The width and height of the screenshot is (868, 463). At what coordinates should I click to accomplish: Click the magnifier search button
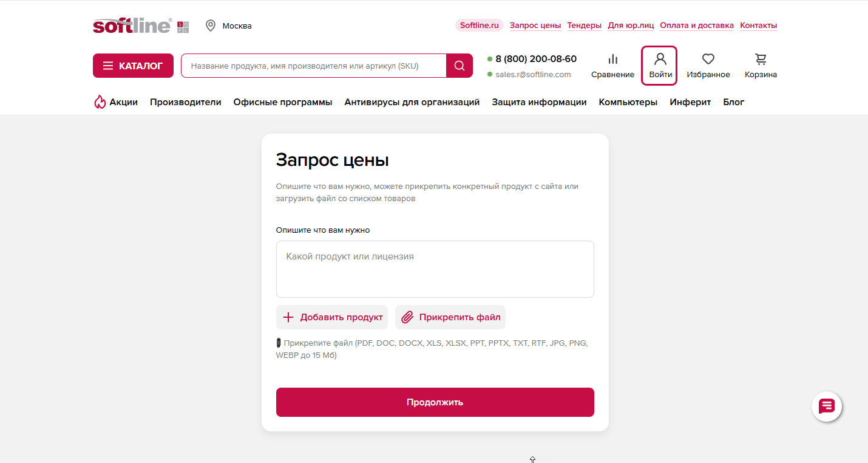tap(459, 66)
